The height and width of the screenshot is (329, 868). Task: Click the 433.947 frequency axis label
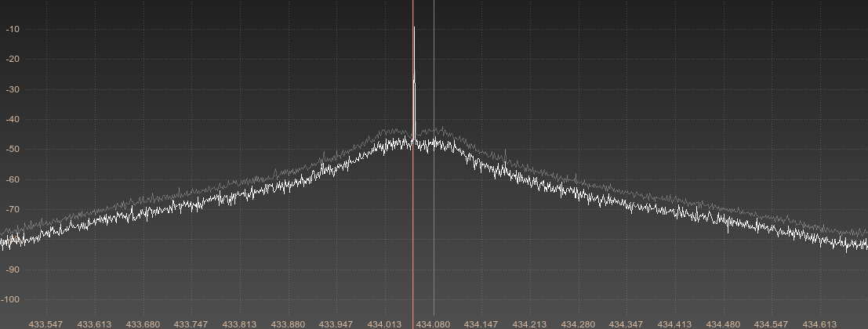(336, 324)
